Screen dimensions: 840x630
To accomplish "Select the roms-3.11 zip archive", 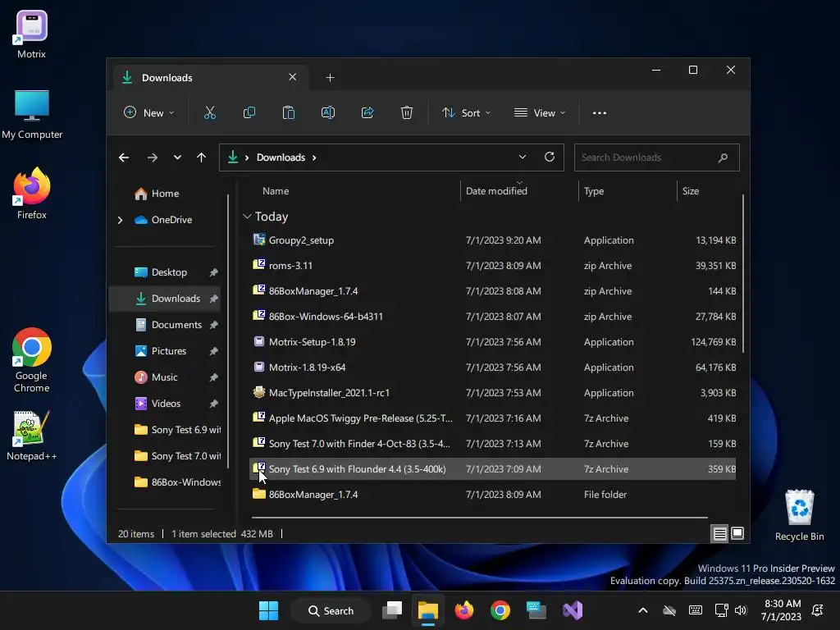I will click(x=492, y=266).
